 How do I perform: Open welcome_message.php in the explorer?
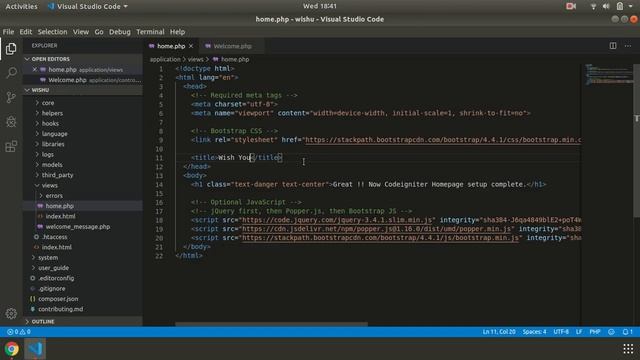[78, 227]
